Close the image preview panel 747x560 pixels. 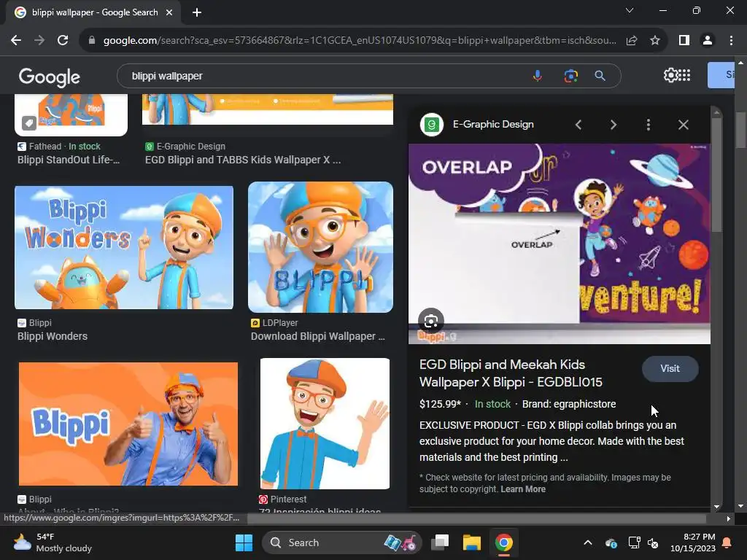point(683,125)
